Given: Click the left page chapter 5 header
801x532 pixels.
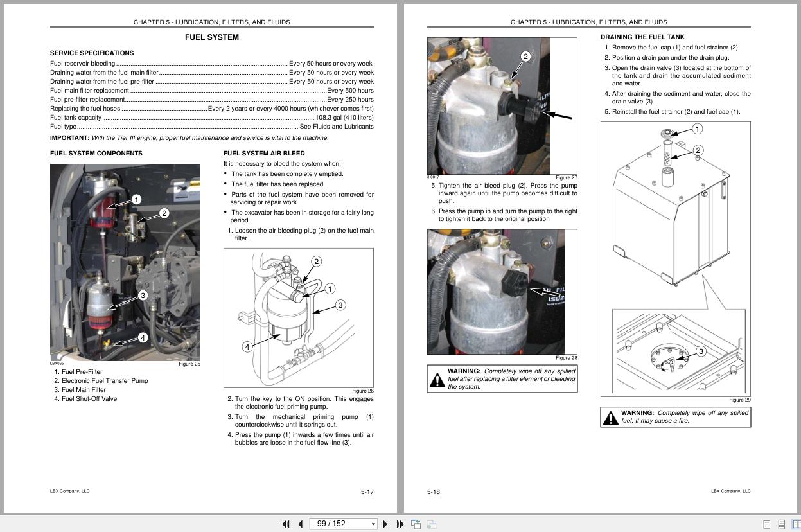Looking at the screenshot, I should tap(212, 22).
